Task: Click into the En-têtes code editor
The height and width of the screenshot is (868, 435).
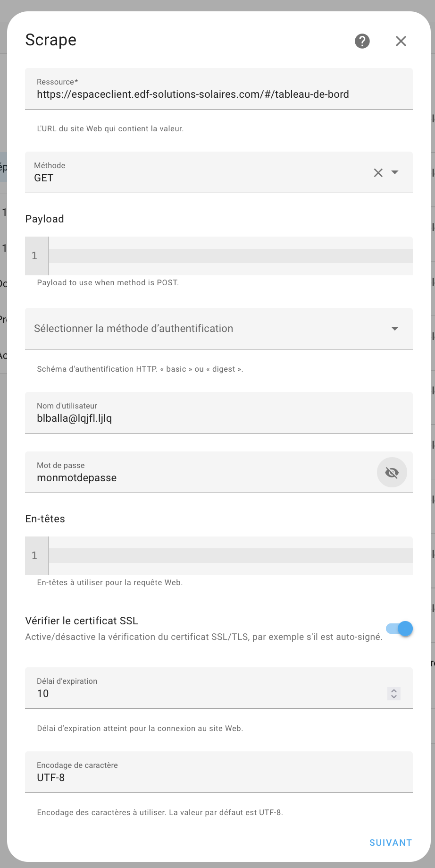Action: 231,555
